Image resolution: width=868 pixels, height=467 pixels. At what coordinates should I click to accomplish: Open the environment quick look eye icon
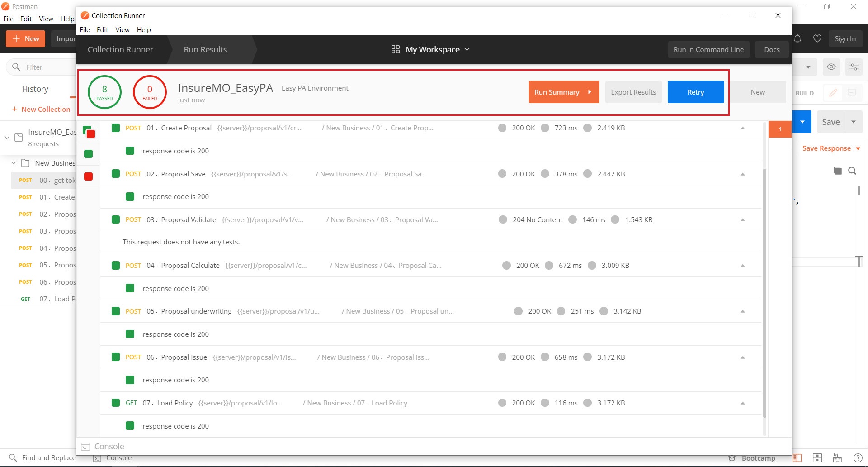(x=831, y=67)
